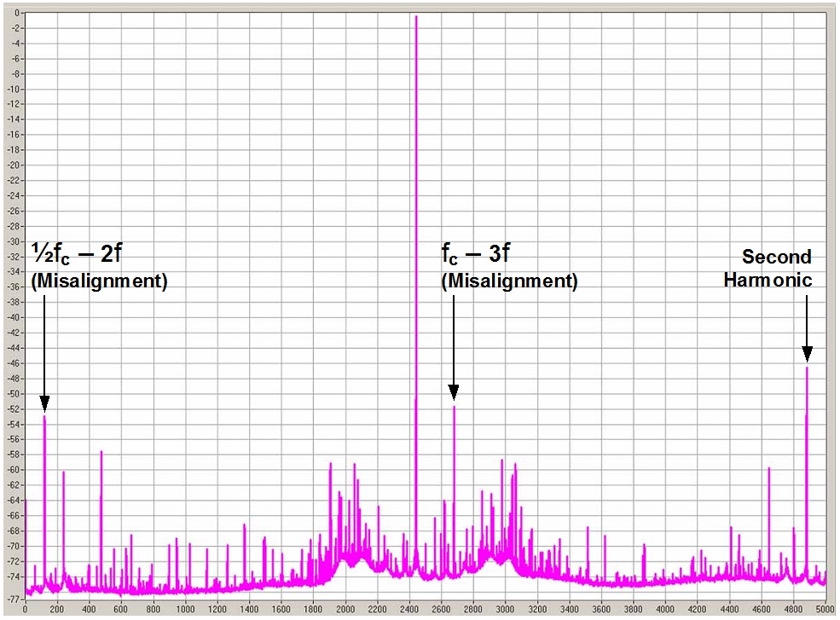
Task: Select the Second Harmonic peak tip
Action: (807, 368)
